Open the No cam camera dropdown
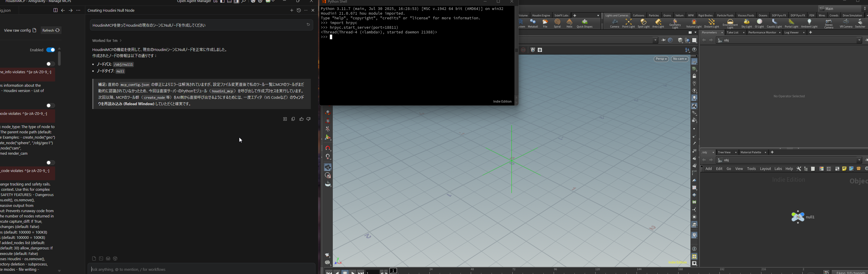 pyautogui.click(x=680, y=59)
